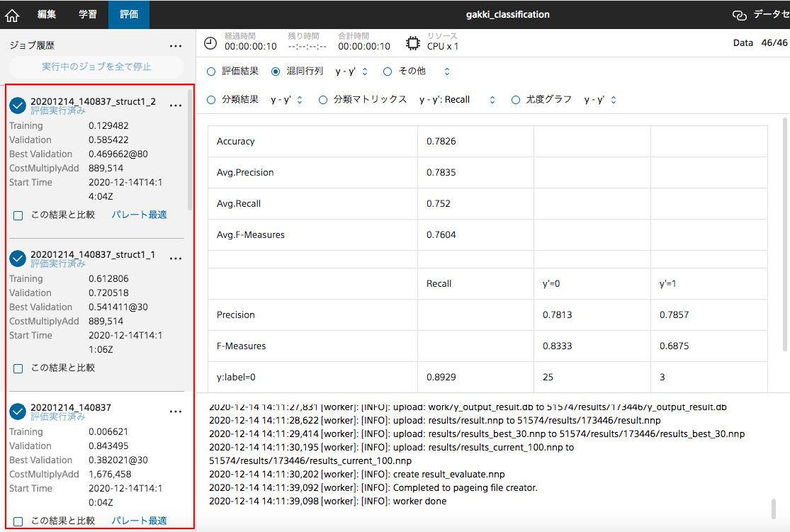Click the elapsed time clock icon
This screenshot has width=790, height=532.
(x=210, y=43)
